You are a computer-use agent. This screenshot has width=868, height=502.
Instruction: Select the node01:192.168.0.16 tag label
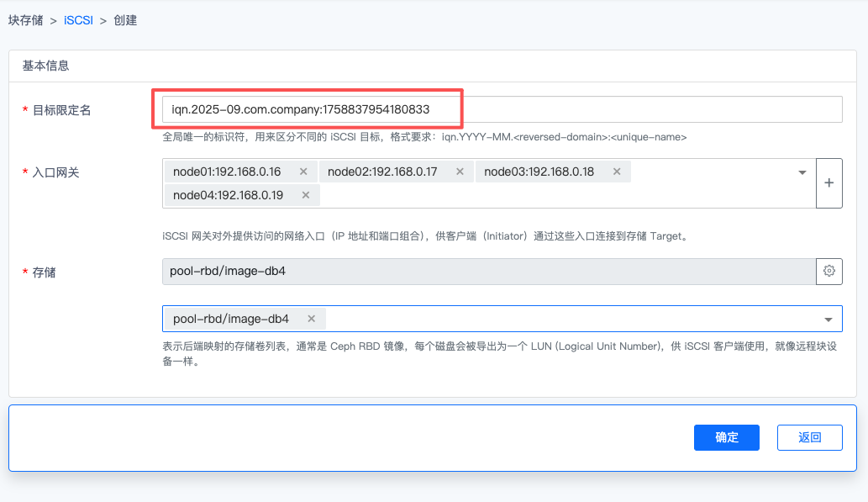[227, 172]
